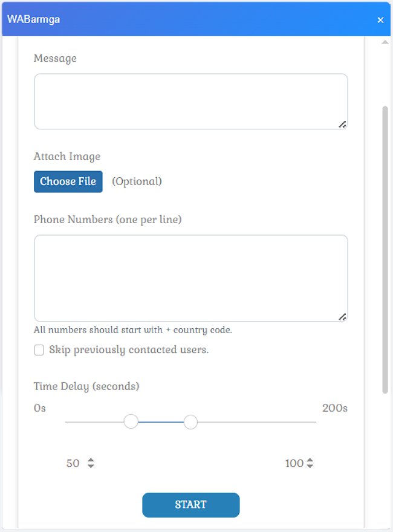The height and width of the screenshot is (532, 393).
Task: Increase maximum delay with the up arrow
Action: coord(310,461)
